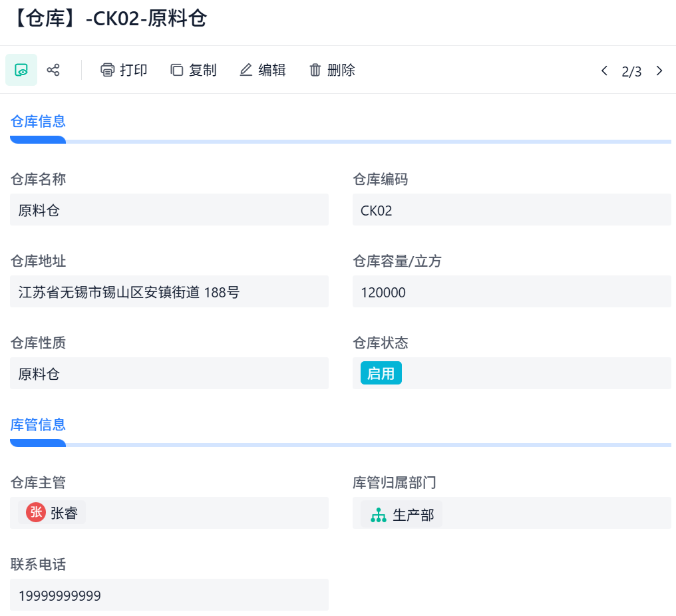Click the 启用 status badge
This screenshot has width=676, height=616.
pos(381,373)
